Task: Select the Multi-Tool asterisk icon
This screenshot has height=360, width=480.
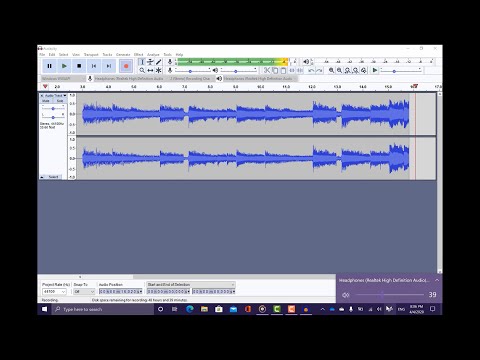Action: point(159,70)
